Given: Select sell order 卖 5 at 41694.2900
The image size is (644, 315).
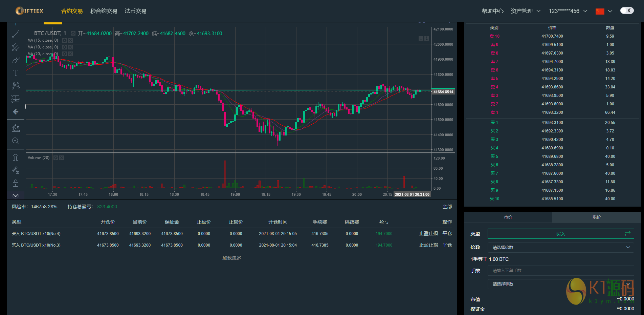Looking at the screenshot, I should 552,79.
